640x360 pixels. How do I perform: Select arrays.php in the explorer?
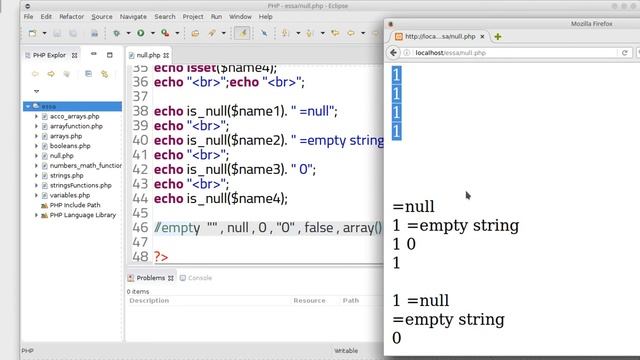[66, 136]
